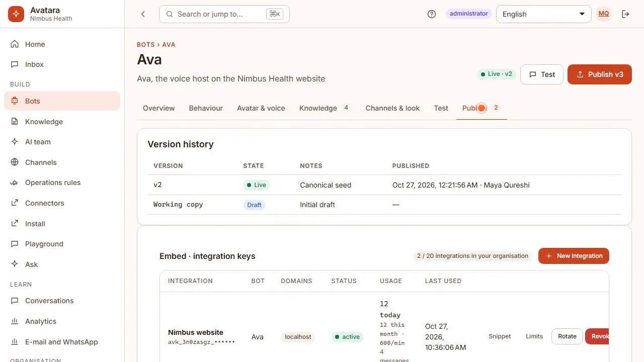Focus the Search or jump to field
Viewport: 644px width, 362px height.
coord(224,14)
